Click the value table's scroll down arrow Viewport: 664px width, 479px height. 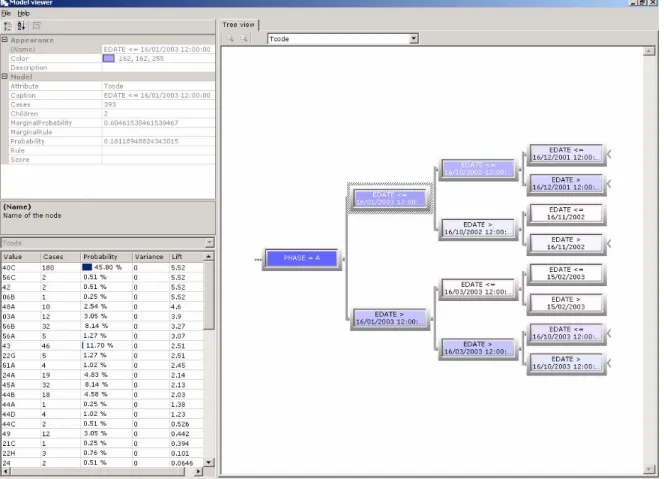click(209, 462)
